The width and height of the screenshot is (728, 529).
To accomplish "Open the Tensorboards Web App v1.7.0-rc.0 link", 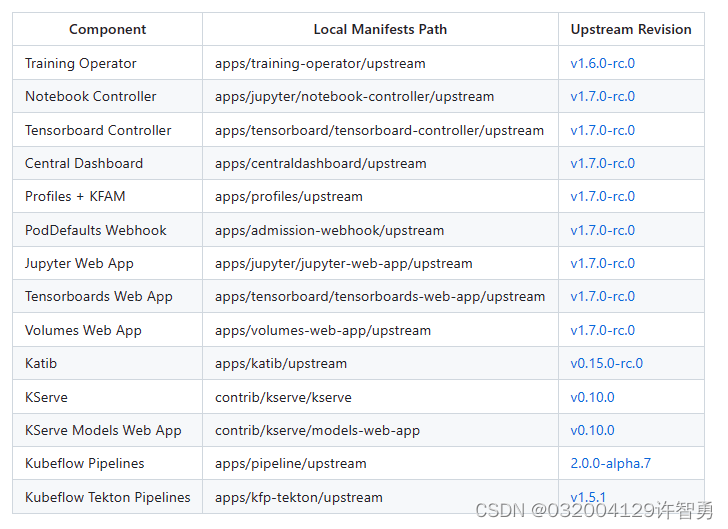I will 602,296.
